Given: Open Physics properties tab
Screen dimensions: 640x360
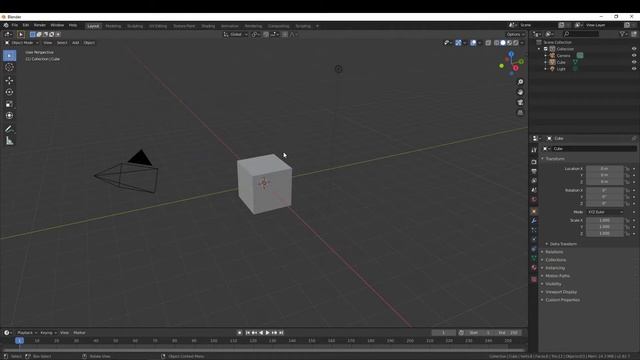Looking at the screenshot, I should click(534, 240).
